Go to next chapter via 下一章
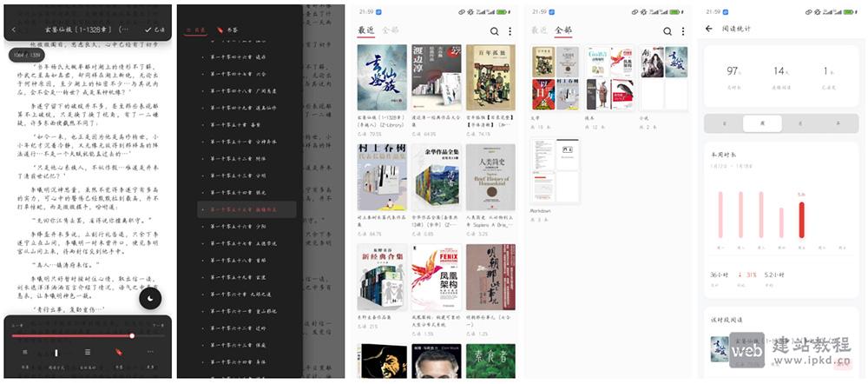This screenshot has width=868, height=384. pos(159,327)
